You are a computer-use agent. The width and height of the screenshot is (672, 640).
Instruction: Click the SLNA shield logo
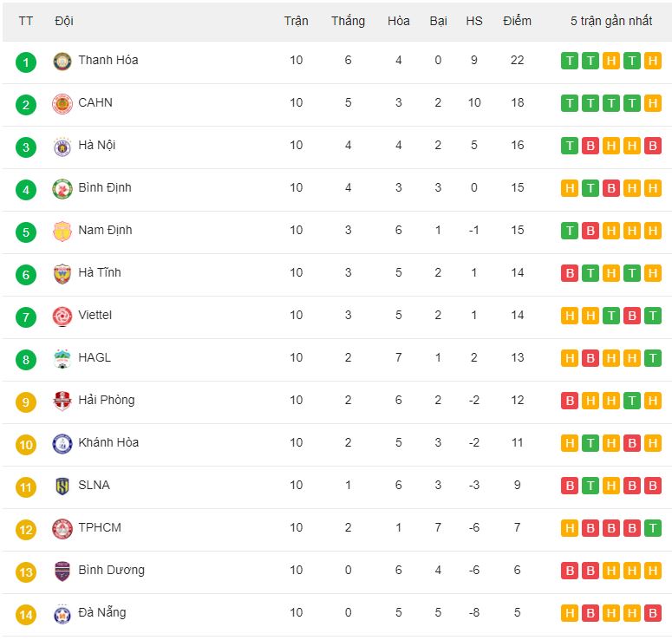tap(62, 487)
